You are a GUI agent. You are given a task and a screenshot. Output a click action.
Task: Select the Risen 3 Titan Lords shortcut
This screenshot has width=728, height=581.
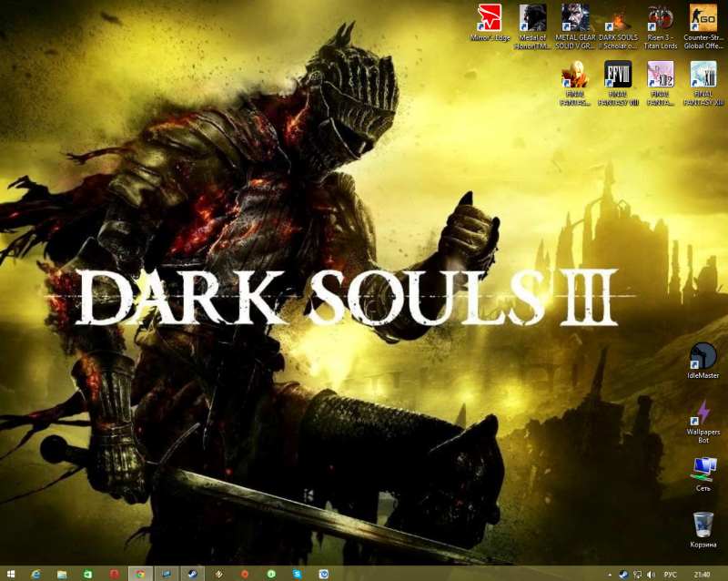661,27
